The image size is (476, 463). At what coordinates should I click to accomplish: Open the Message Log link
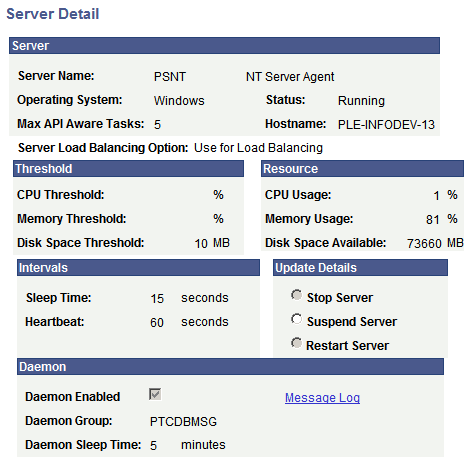click(x=322, y=398)
